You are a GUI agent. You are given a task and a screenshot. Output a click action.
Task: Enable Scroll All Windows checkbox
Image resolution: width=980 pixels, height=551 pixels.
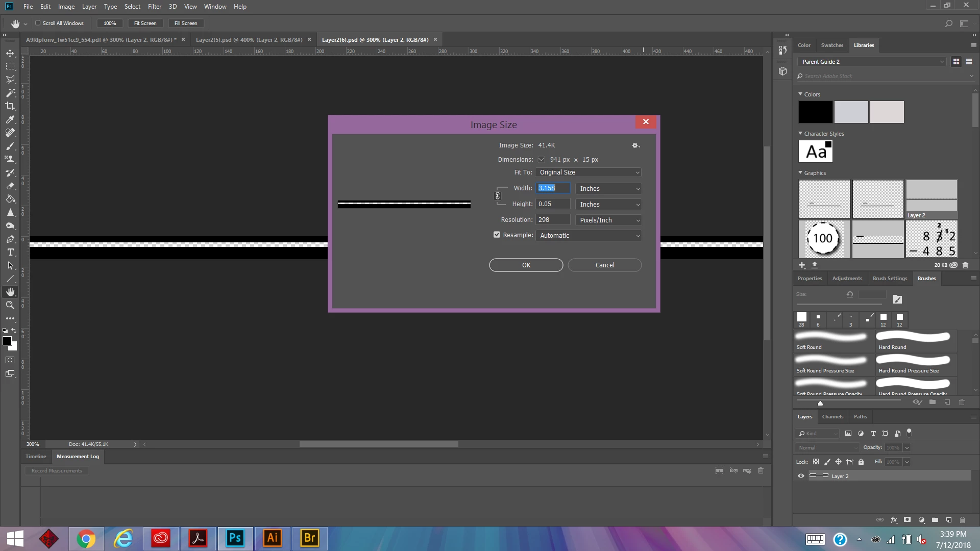[38, 23]
